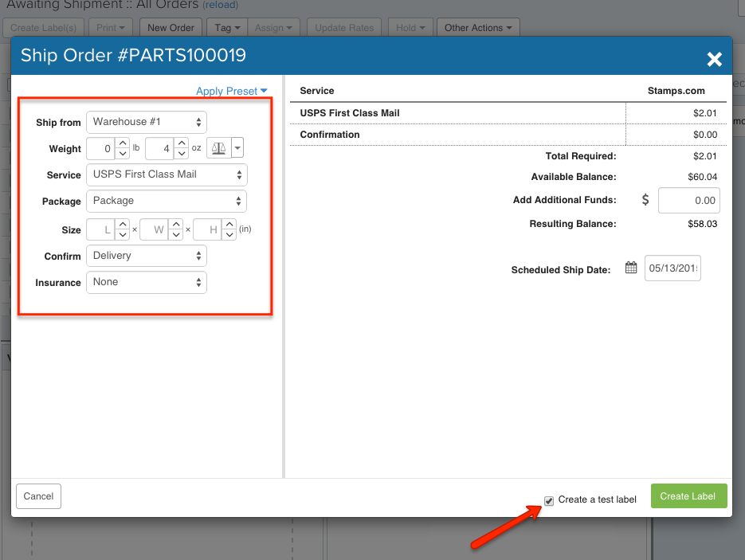Image resolution: width=745 pixels, height=560 pixels.
Task: Increase the pounds weight stepper
Action: pyautogui.click(x=122, y=143)
